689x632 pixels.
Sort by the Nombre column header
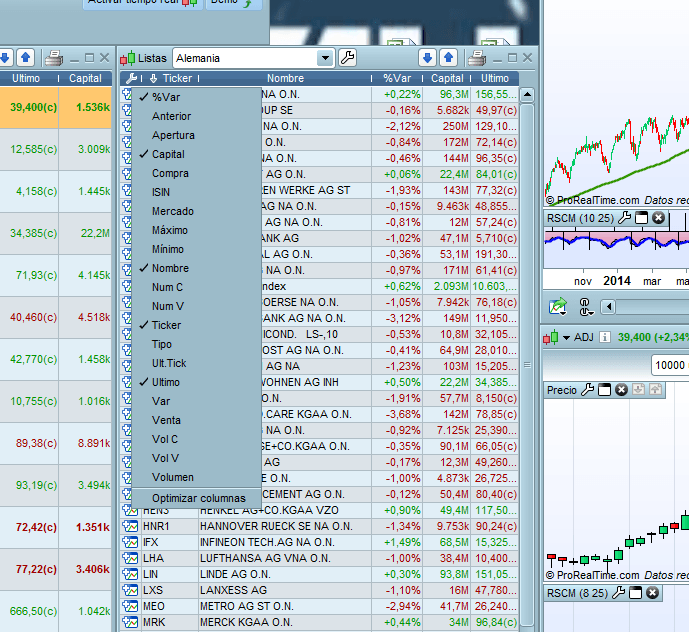285,78
